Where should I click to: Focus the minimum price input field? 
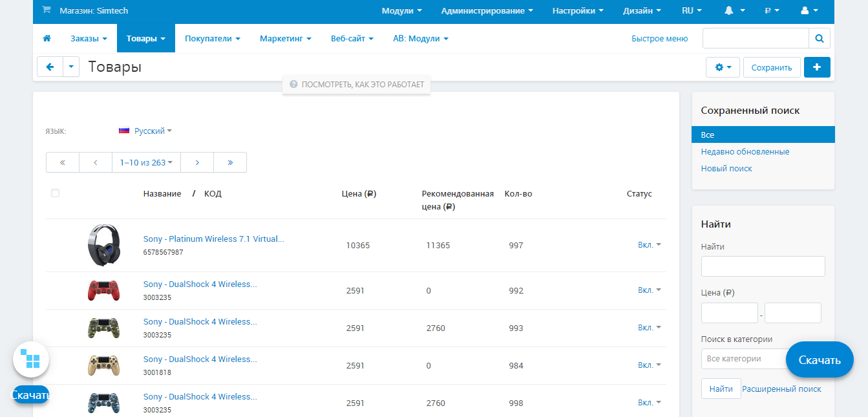(730, 313)
